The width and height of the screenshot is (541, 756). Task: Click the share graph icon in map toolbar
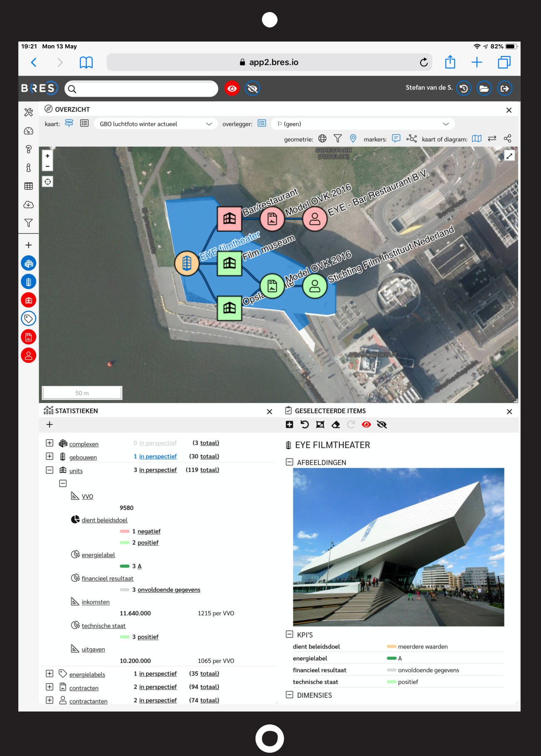[507, 139]
